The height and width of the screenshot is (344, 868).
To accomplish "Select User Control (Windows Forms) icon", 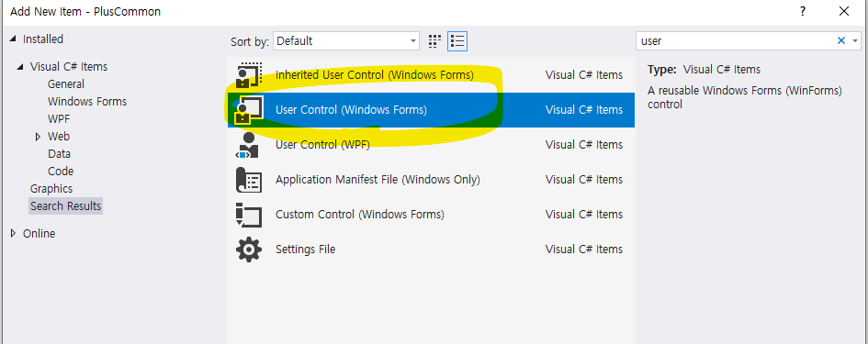I will coord(249,109).
